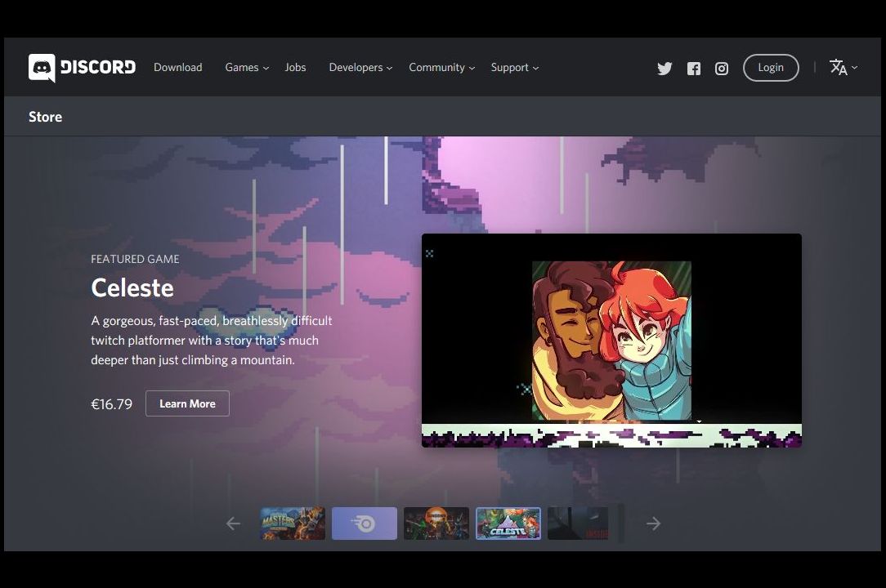Click the Discord logo in the header
886x588 pixels.
coord(82,68)
